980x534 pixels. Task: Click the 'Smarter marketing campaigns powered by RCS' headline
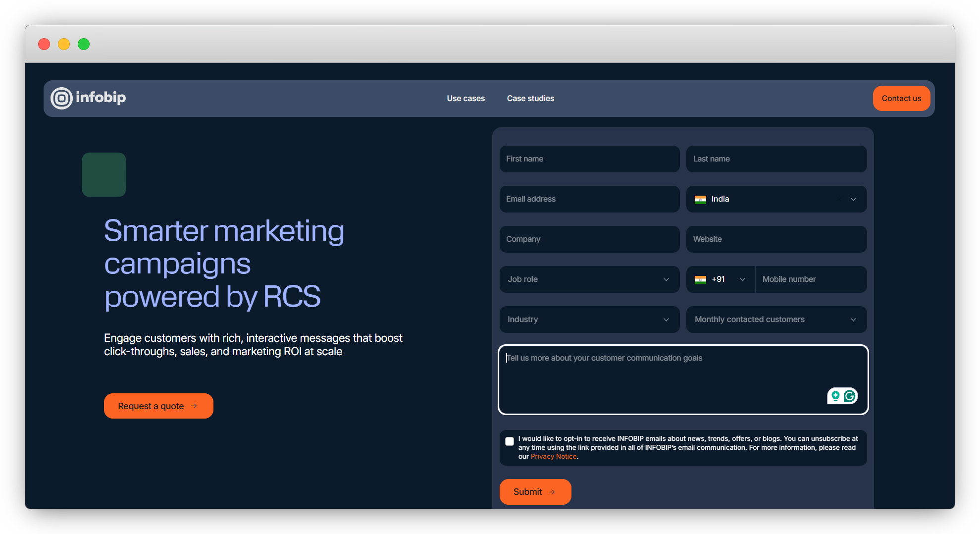click(224, 264)
